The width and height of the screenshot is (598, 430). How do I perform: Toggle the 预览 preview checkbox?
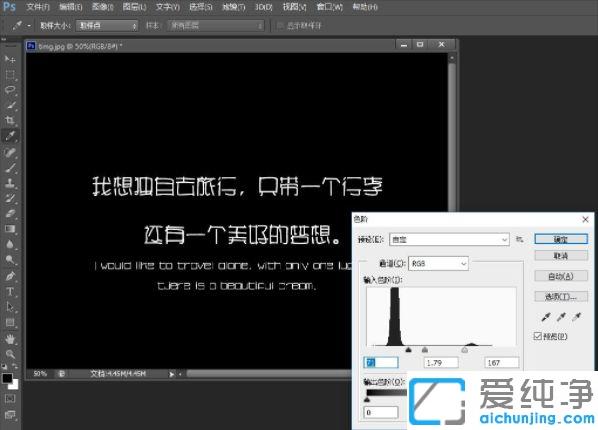tap(537, 336)
